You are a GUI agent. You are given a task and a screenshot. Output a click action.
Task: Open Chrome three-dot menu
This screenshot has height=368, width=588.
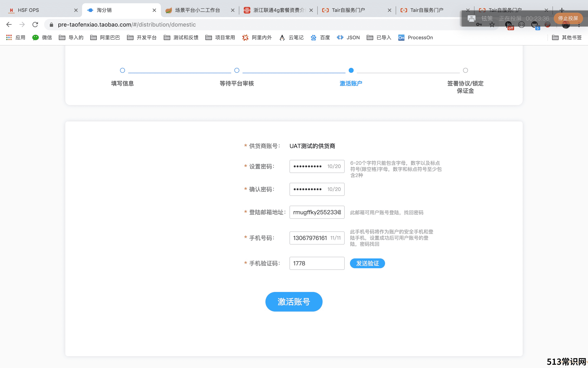coord(579,25)
